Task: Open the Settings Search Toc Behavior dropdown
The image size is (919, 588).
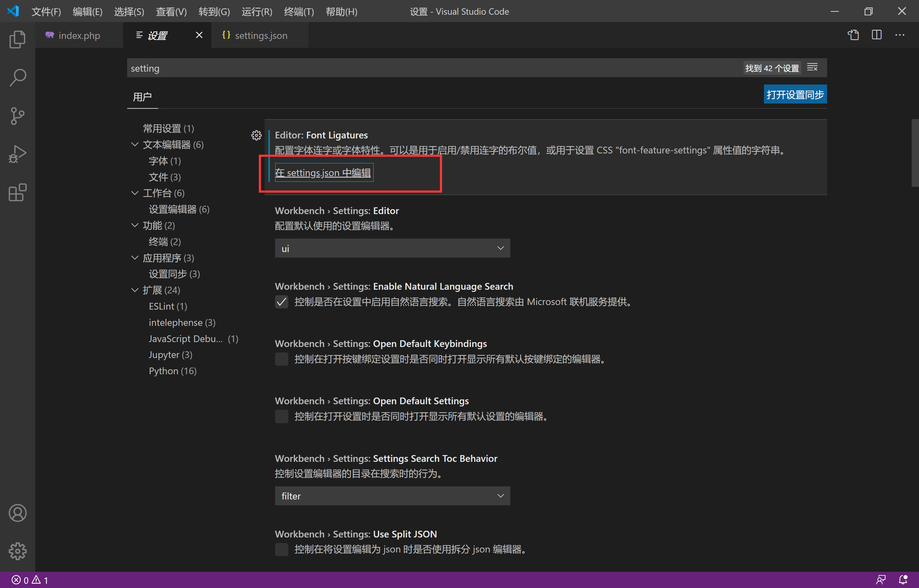Action: point(392,496)
